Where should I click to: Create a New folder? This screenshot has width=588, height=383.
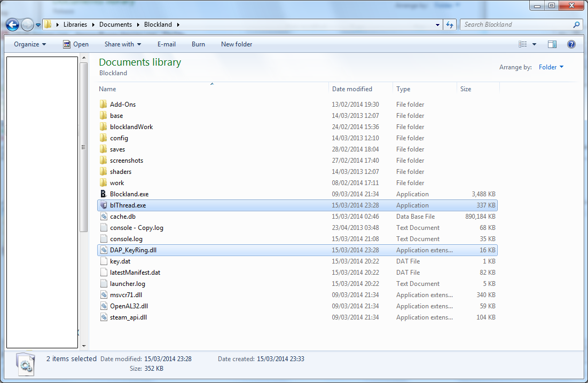tap(237, 44)
